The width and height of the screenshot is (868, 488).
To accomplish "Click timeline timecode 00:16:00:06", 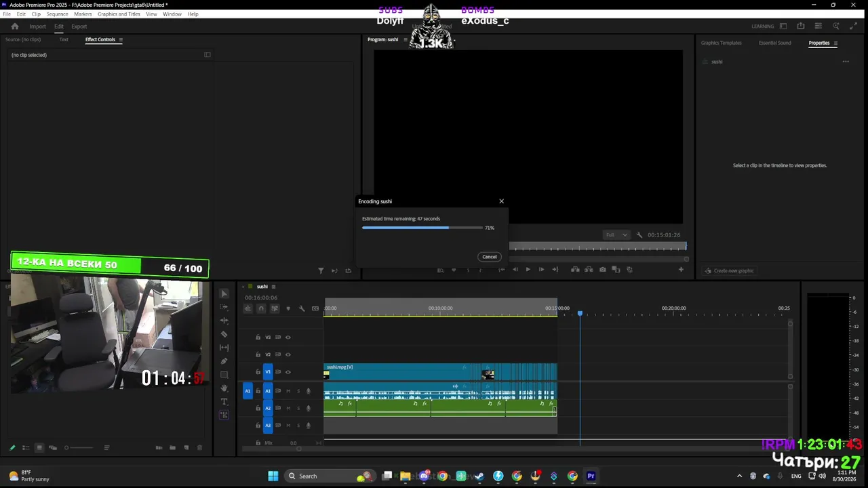I will pos(261,298).
